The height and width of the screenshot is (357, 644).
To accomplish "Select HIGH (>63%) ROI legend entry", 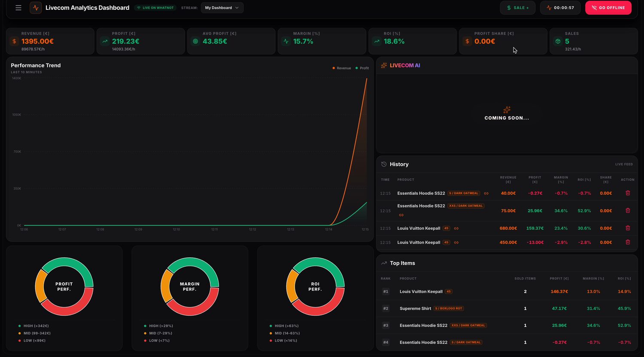I will (x=284, y=326).
